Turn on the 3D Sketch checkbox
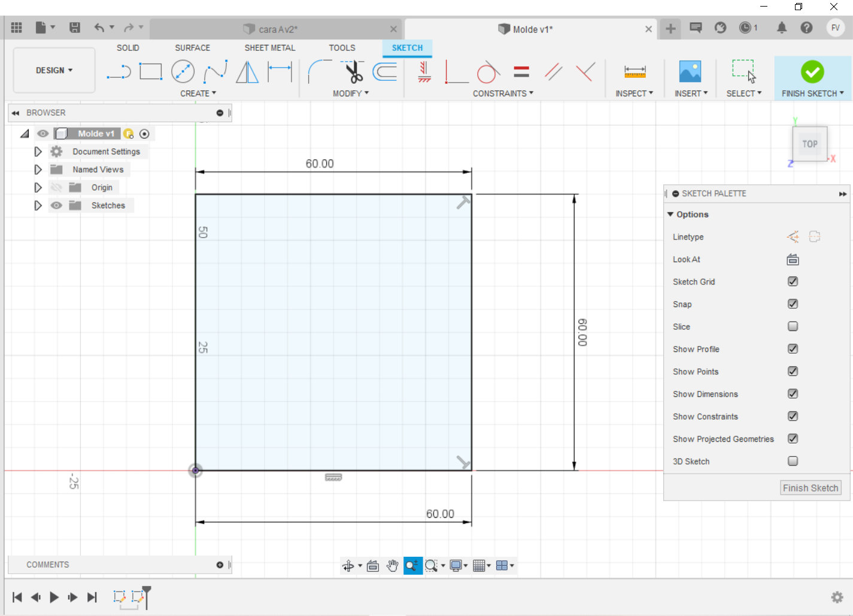The width and height of the screenshot is (853, 616). [x=793, y=462]
